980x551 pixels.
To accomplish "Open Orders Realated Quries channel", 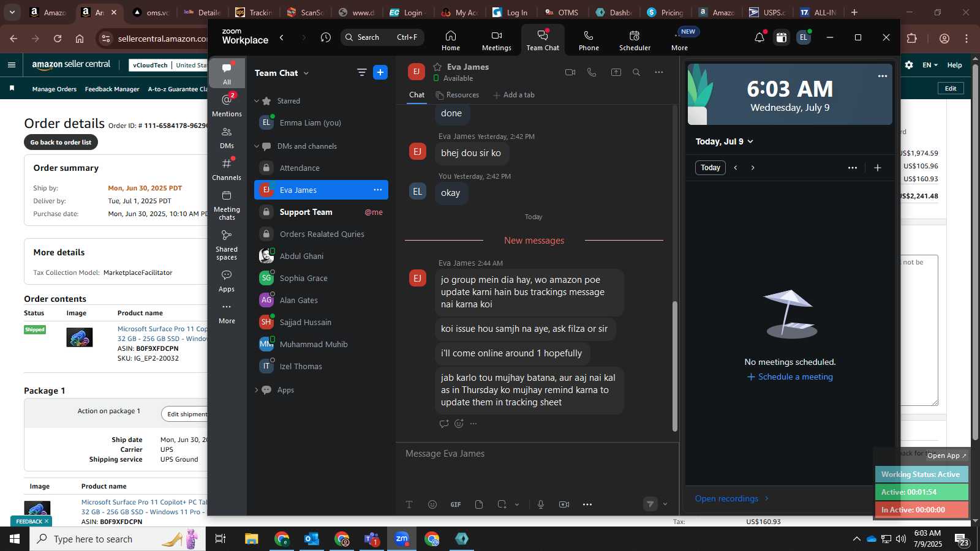I will coord(321,234).
